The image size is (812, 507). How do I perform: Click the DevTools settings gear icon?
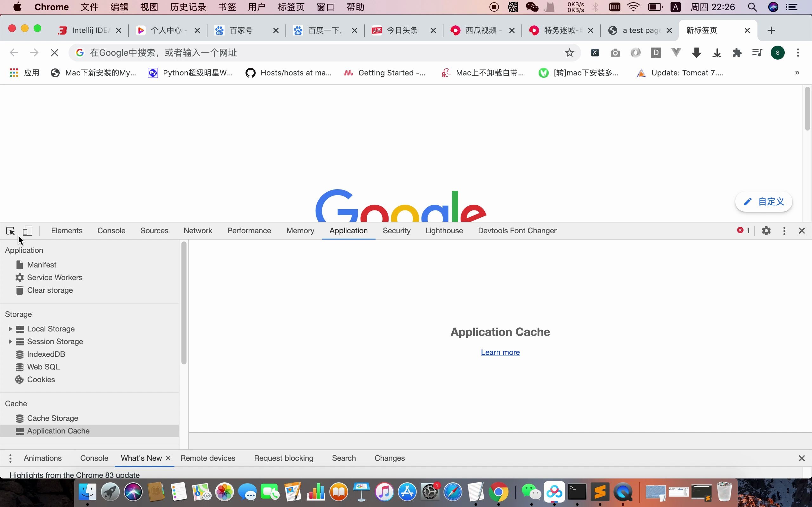pyautogui.click(x=766, y=230)
